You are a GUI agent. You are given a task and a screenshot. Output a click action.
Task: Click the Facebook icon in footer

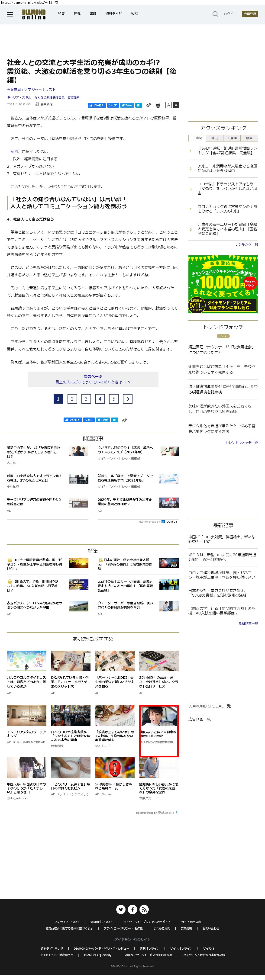click(132, 909)
